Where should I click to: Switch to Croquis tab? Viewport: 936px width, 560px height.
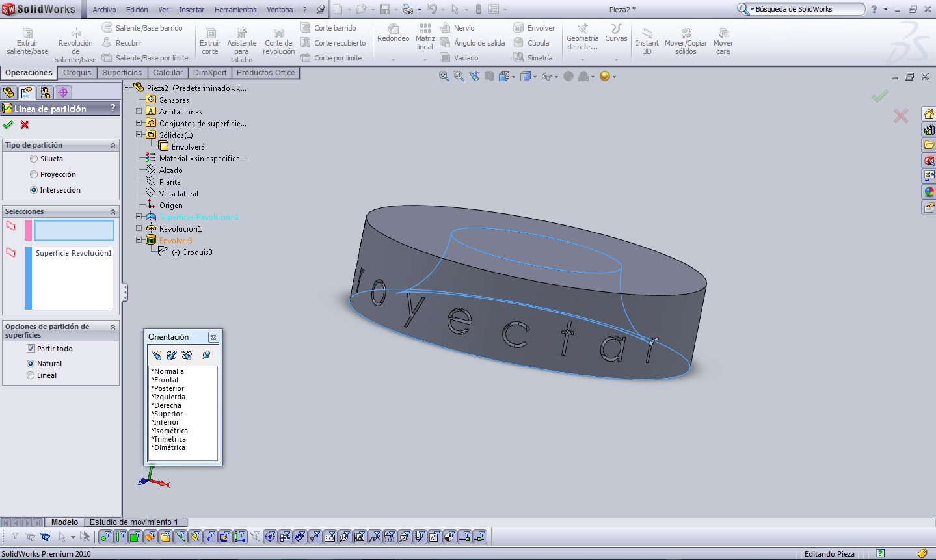point(77,73)
